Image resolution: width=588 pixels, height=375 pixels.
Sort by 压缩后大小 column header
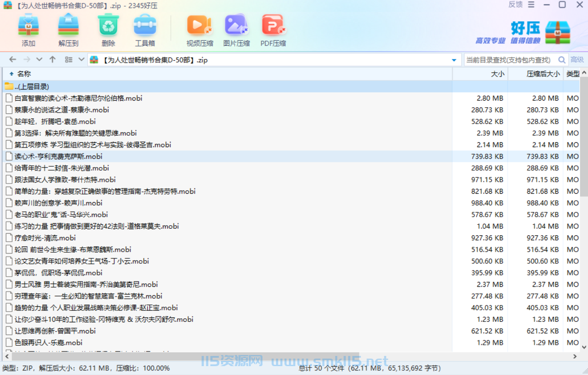click(x=543, y=74)
